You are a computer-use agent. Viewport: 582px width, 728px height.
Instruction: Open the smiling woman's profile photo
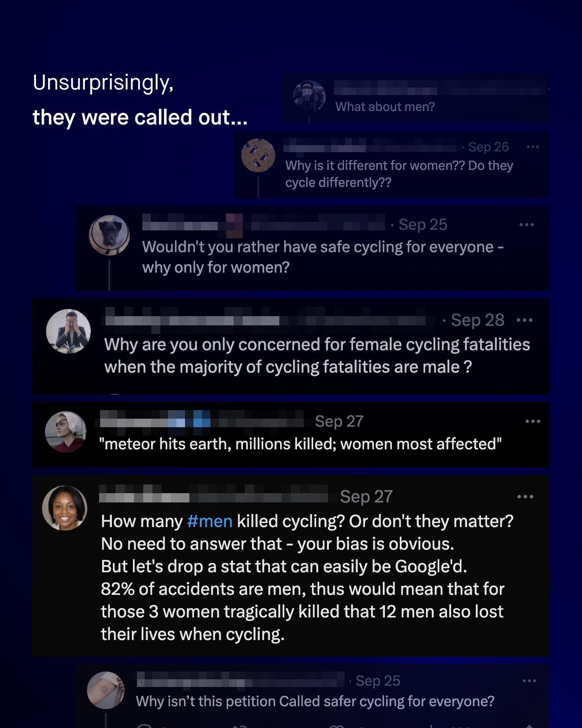pyautogui.click(x=65, y=508)
